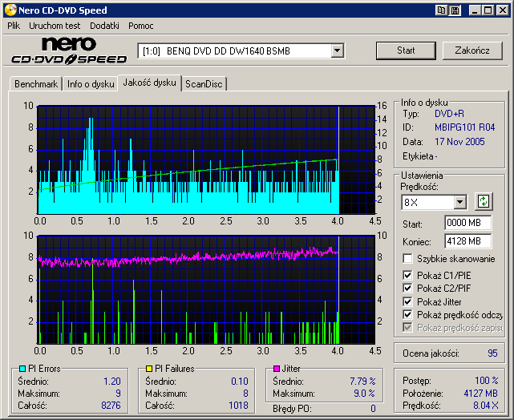Click the PI Errors total 8276
The height and width of the screenshot is (420, 514).
[x=111, y=406]
